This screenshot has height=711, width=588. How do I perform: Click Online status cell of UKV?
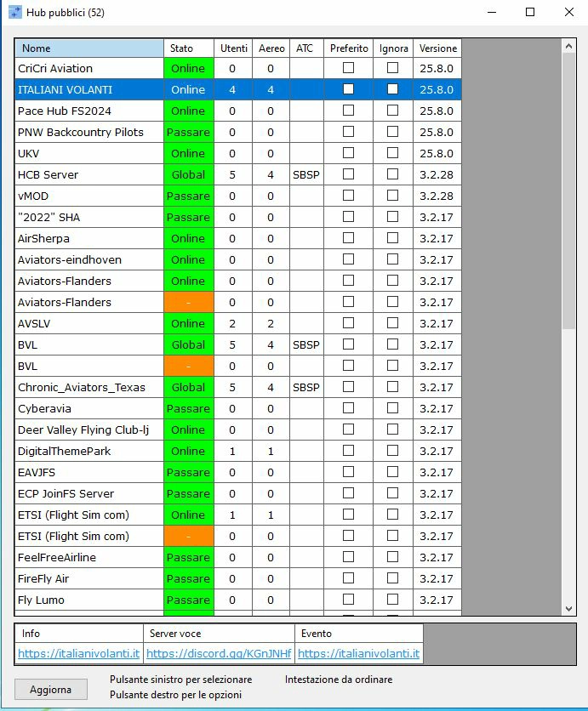pos(188,153)
